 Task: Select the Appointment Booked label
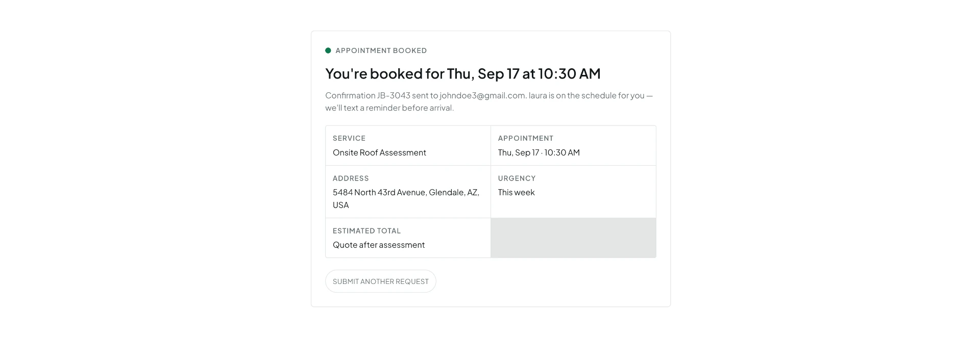click(x=381, y=50)
